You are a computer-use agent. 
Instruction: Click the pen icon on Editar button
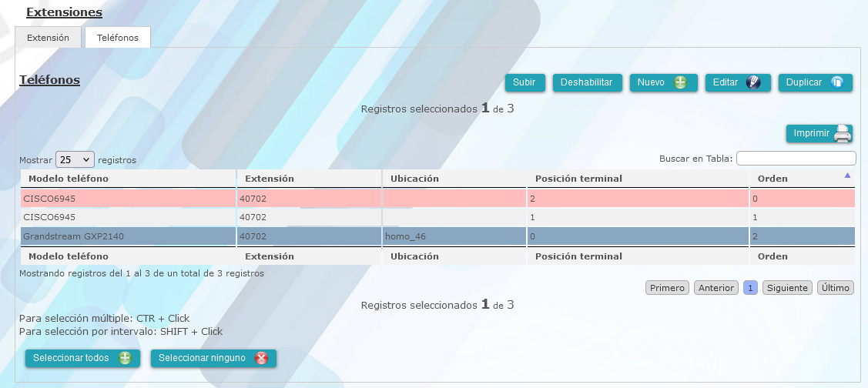753,82
